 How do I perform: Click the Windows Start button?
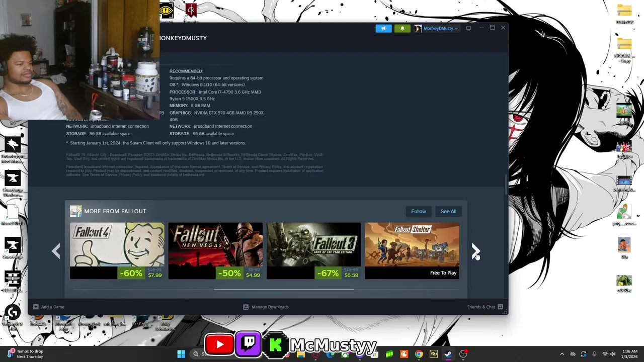coord(181,354)
